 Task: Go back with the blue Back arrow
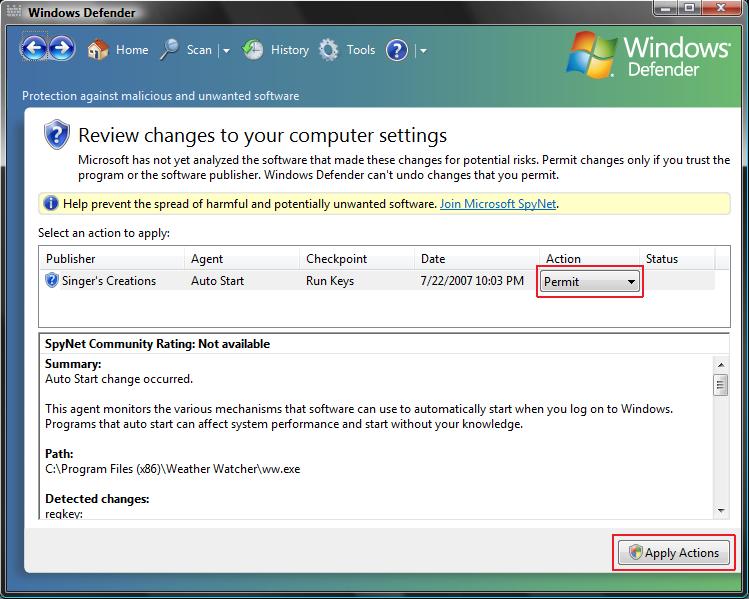click(x=33, y=48)
